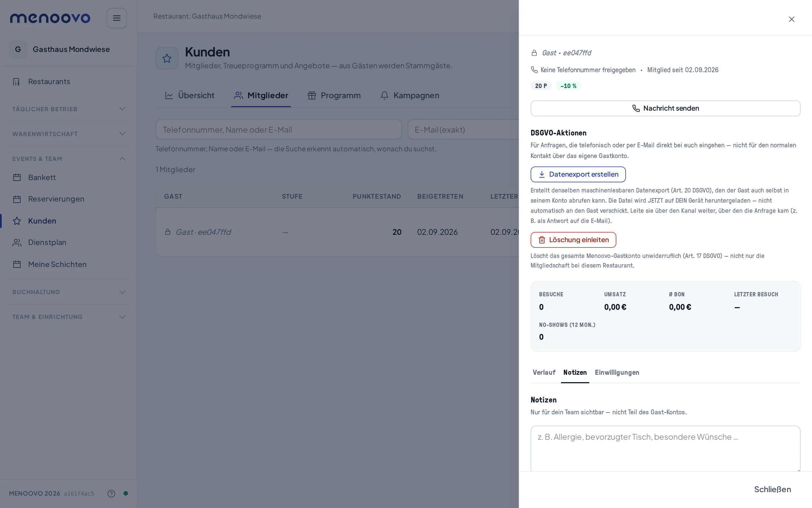Image resolution: width=812 pixels, height=508 pixels.
Task: Click the Beigetreten date 02.09.2026 cell
Action: pyautogui.click(x=437, y=232)
